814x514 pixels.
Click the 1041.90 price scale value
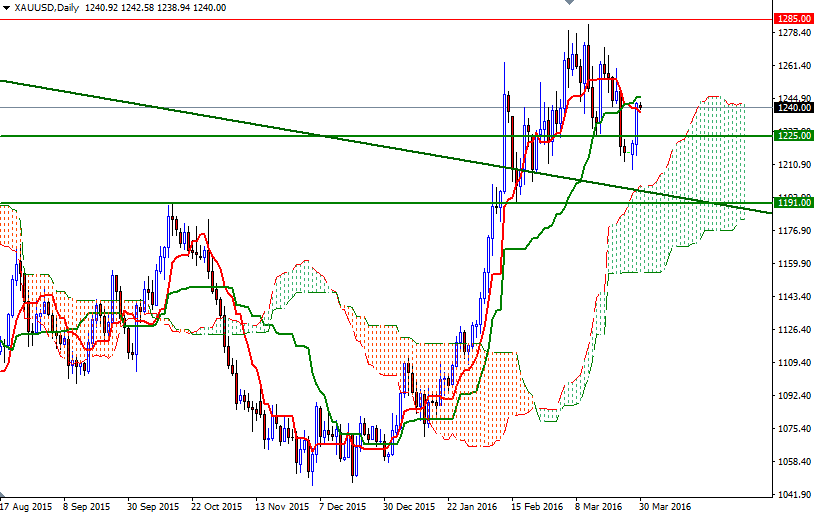795,494
